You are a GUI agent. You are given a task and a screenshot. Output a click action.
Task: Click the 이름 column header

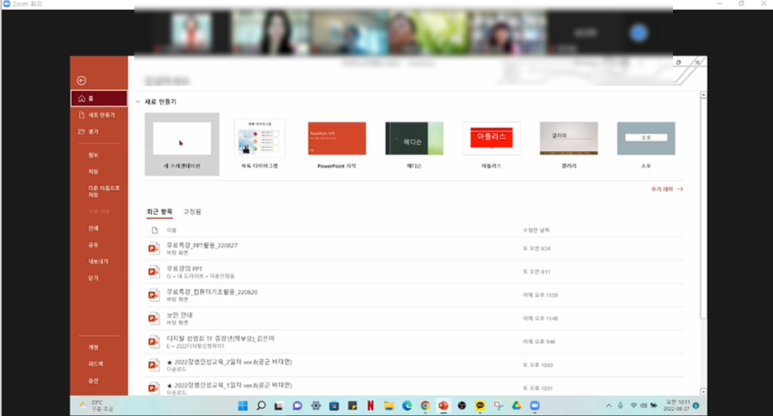[171, 230]
